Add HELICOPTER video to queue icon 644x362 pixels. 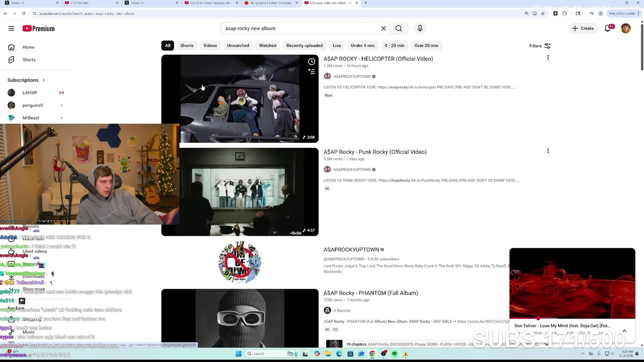pyautogui.click(x=311, y=72)
